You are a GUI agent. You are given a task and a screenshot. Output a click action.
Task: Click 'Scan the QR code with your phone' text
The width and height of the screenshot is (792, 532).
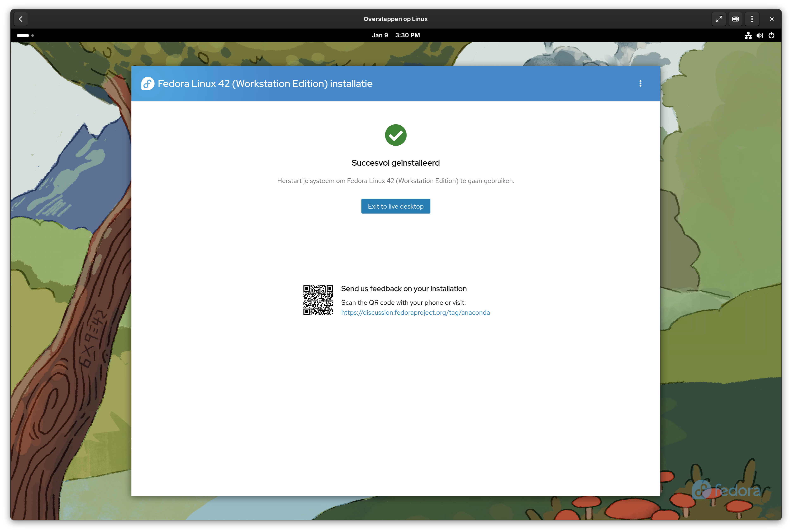tap(403, 303)
